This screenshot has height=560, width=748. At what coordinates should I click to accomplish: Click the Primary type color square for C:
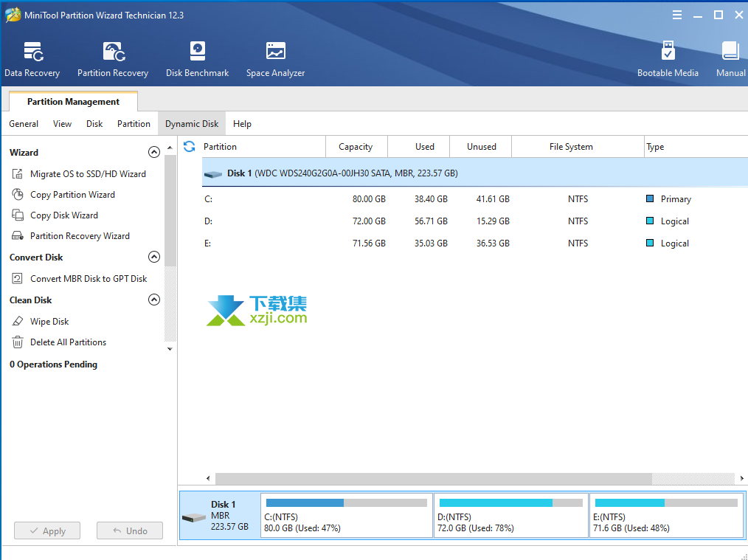650,198
